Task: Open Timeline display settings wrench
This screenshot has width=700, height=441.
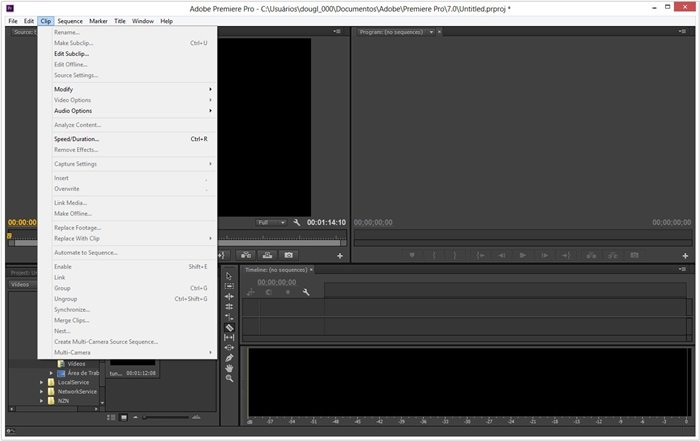Action: [x=306, y=292]
